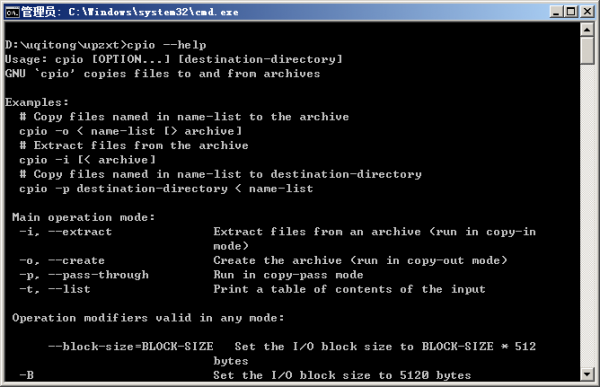Click the 'Examples:' heading text
The width and height of the screenshot is (600, 387).
click(37, 103)
